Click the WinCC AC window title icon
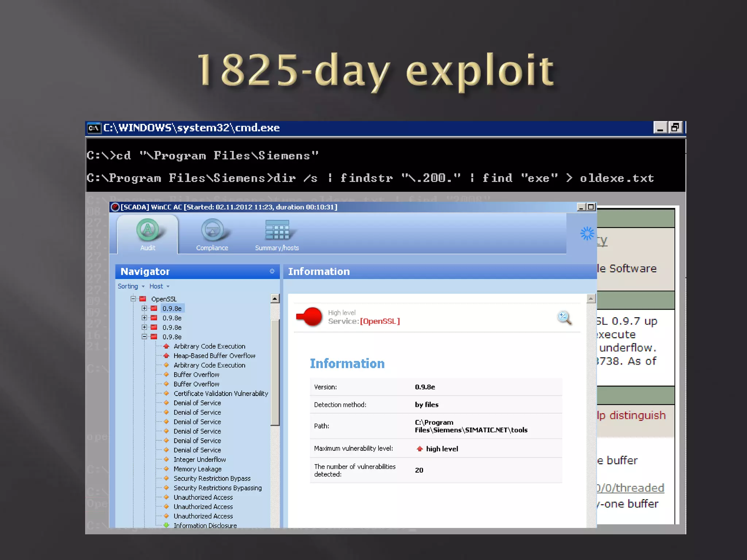747x560 pixels. point(115,207)
